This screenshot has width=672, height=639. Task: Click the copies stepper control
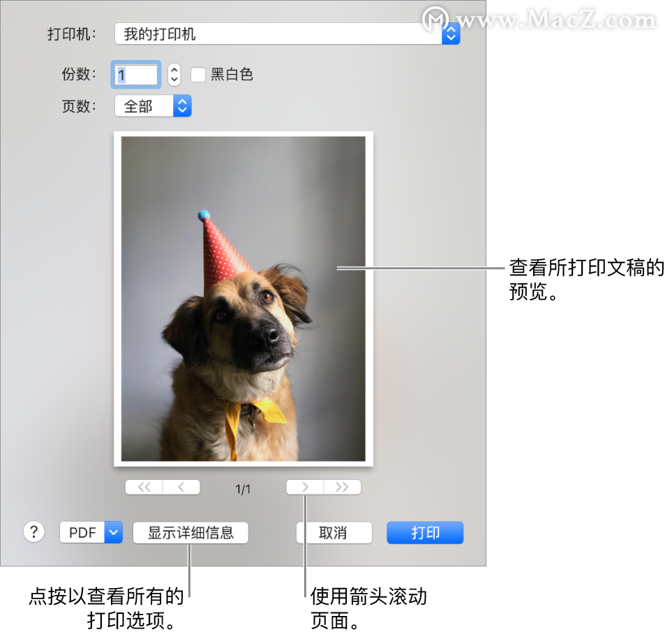174,75
